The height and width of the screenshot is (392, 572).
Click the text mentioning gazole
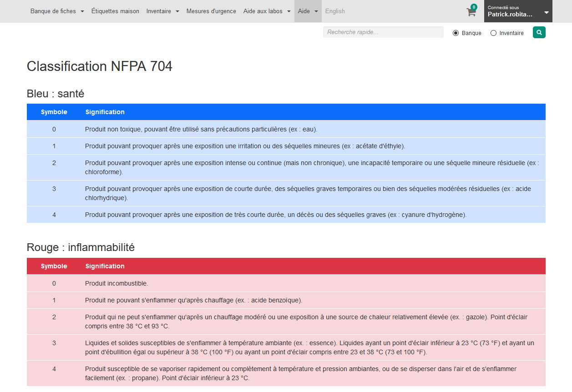click(x=306, y=322)
